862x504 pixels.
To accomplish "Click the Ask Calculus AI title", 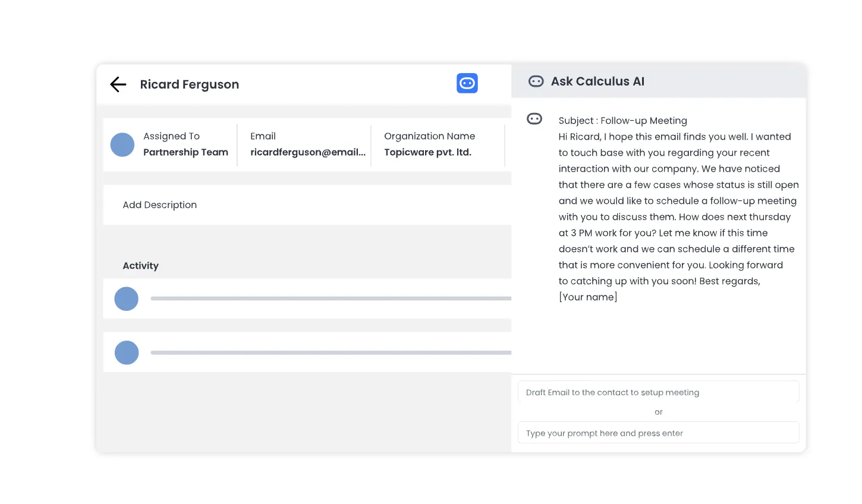I will (597, 81).
